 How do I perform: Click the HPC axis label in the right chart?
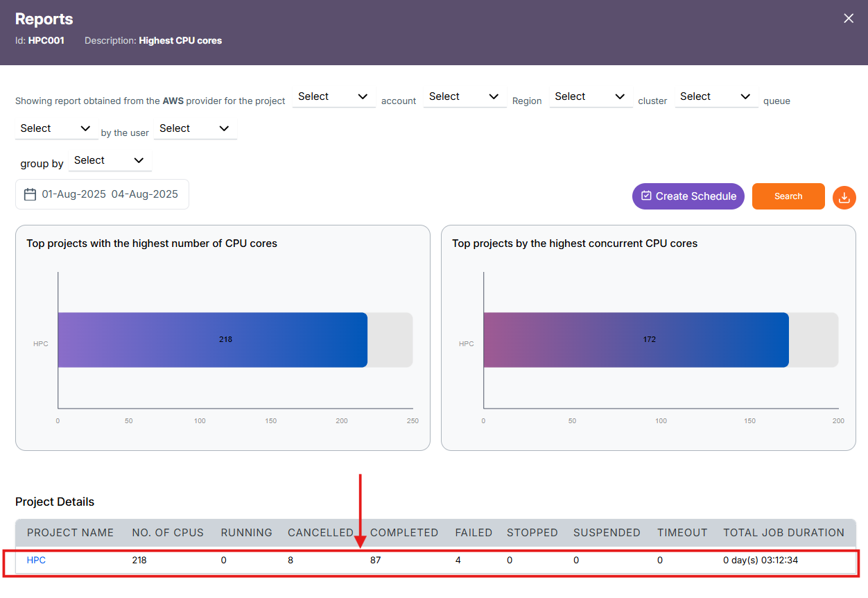pos(467,343)
